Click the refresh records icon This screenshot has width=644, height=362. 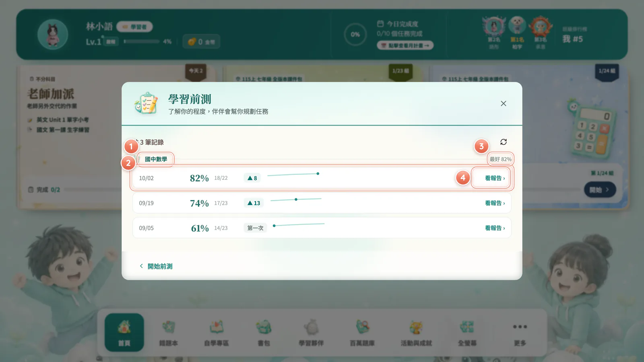point(504,142)
